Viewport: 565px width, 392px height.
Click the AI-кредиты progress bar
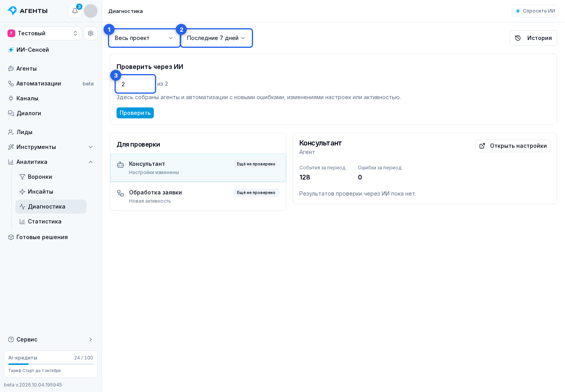pos(51,364)
